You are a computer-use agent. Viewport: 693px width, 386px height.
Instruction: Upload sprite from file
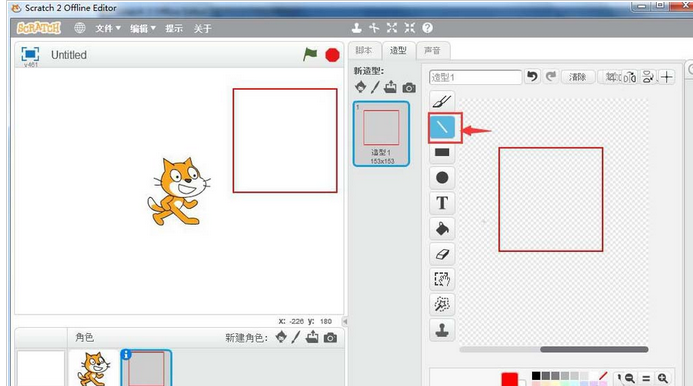coord(312,337)
